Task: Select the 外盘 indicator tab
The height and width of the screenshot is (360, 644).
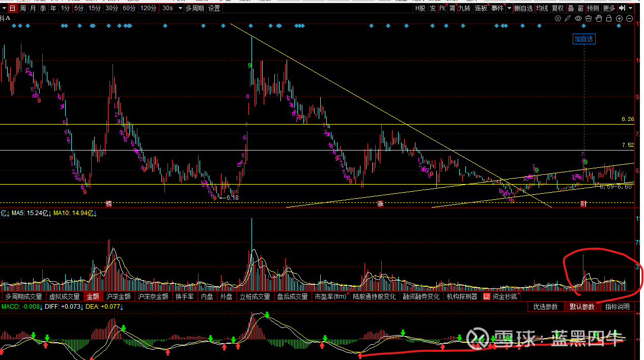Action: pos(226,296)
